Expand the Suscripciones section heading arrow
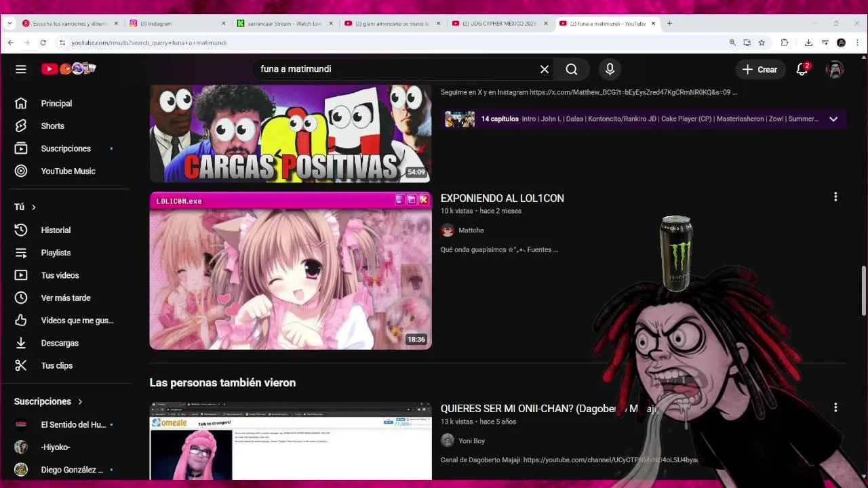 click(80, 402)
